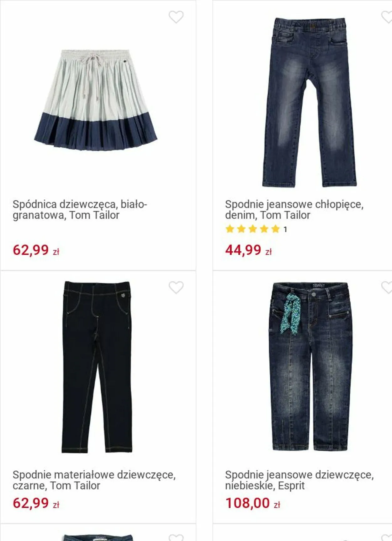This screenshot has width=392, height=541.
Task: Add black Tom Tailor trousers to wishlist
Action: pos(176,287)
